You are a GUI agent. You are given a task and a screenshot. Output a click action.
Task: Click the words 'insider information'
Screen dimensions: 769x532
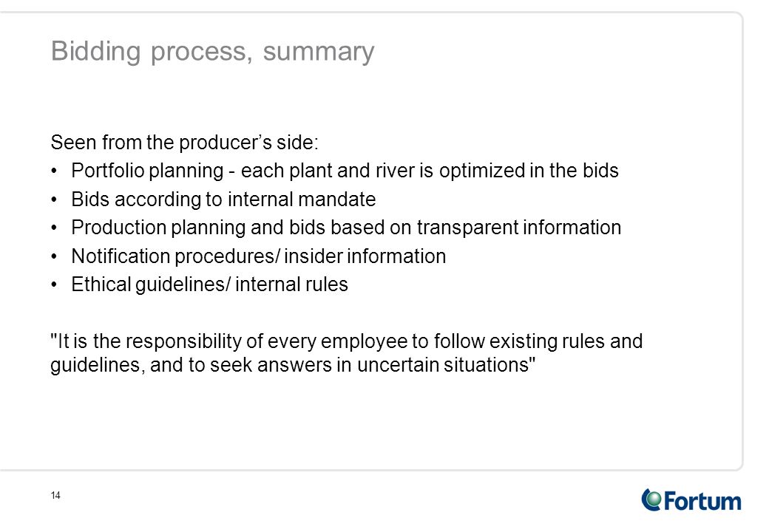point(365,256)
